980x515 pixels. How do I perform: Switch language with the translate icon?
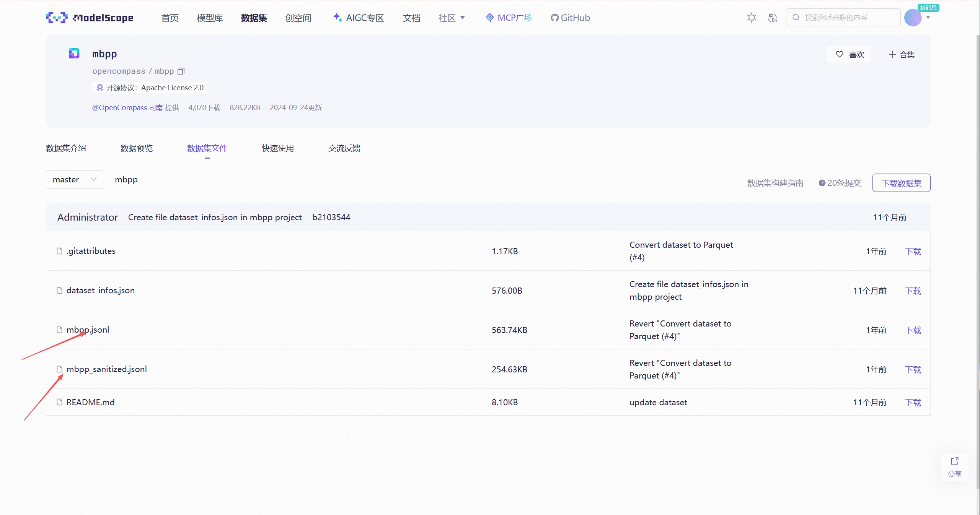[772, 18]
